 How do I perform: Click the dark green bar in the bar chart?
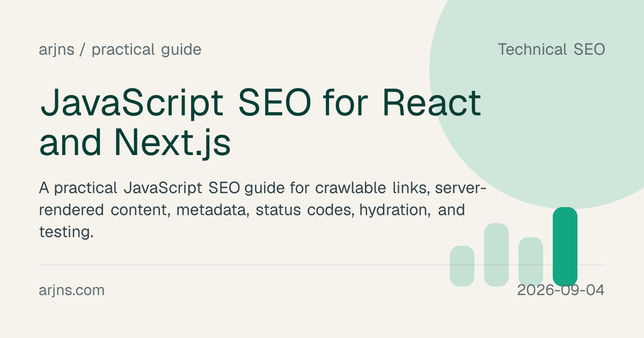[565, 247]
